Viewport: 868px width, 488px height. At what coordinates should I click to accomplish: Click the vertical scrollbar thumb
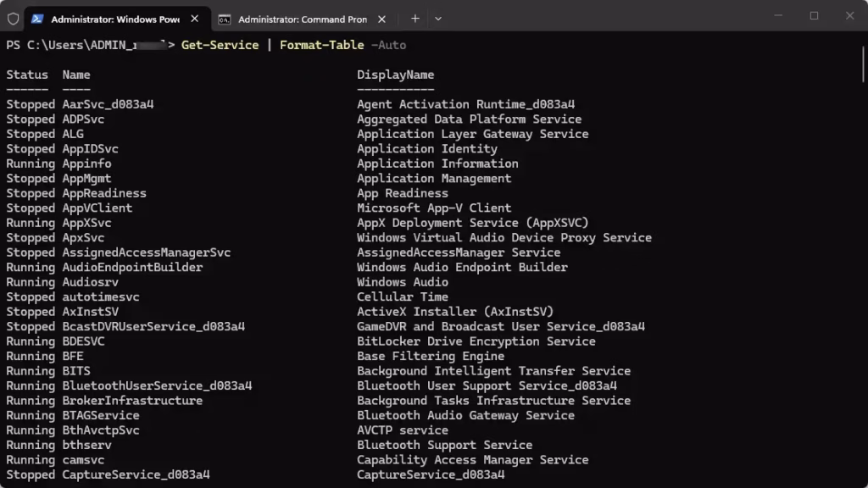coord(864,65)
